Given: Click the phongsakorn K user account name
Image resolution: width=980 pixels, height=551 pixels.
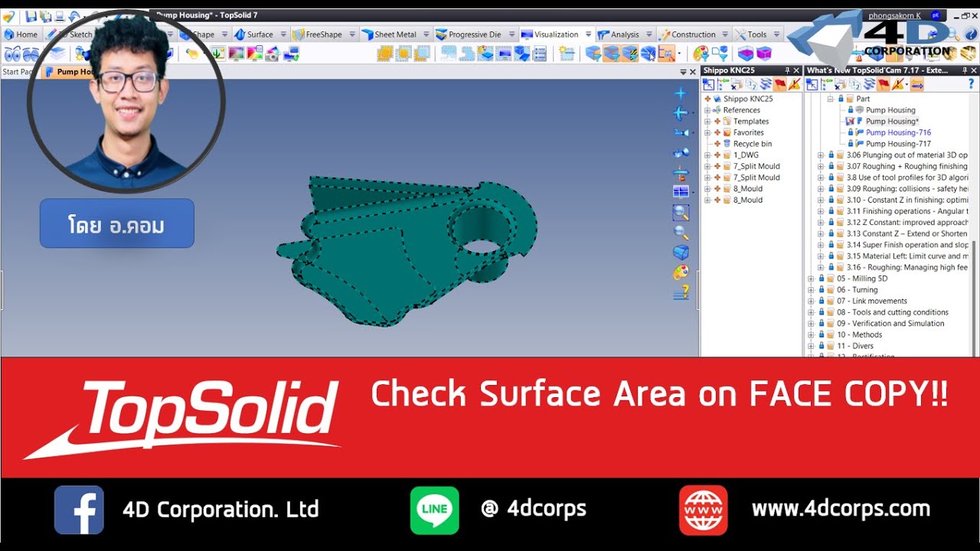Looking at the screenshot, I should (894, 15).
